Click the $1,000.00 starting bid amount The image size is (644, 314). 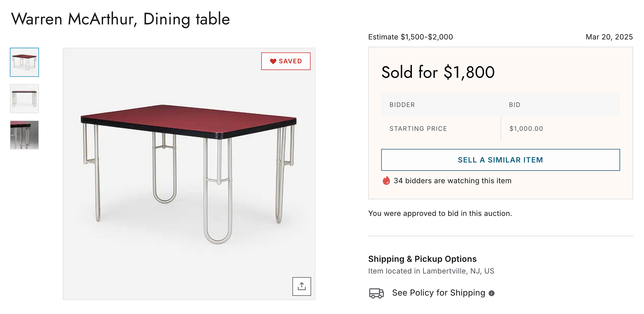coord(526,129)
